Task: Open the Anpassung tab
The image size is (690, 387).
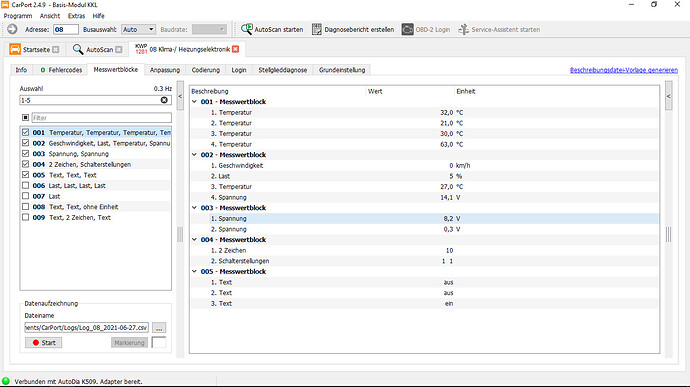Action: [x=165, y=70]
